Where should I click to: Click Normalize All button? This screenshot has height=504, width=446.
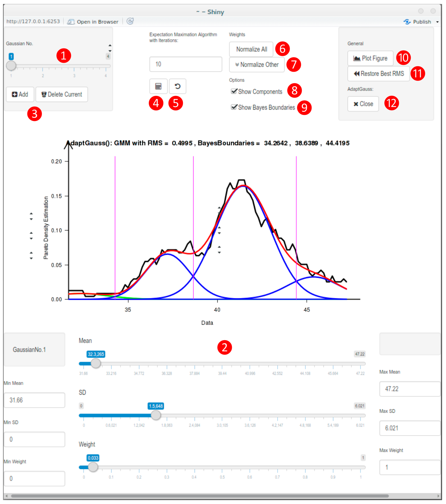251,49
